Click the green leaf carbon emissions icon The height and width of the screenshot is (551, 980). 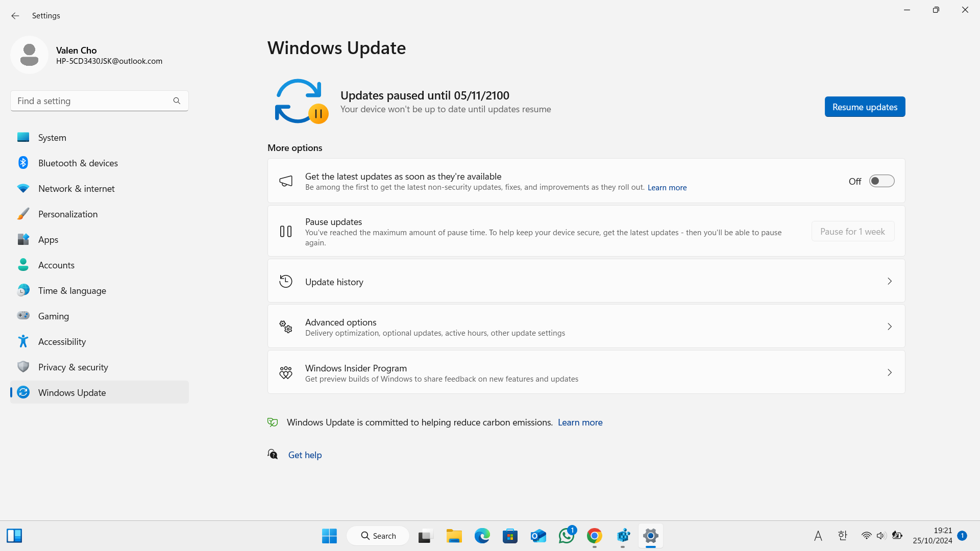(273, 422)
